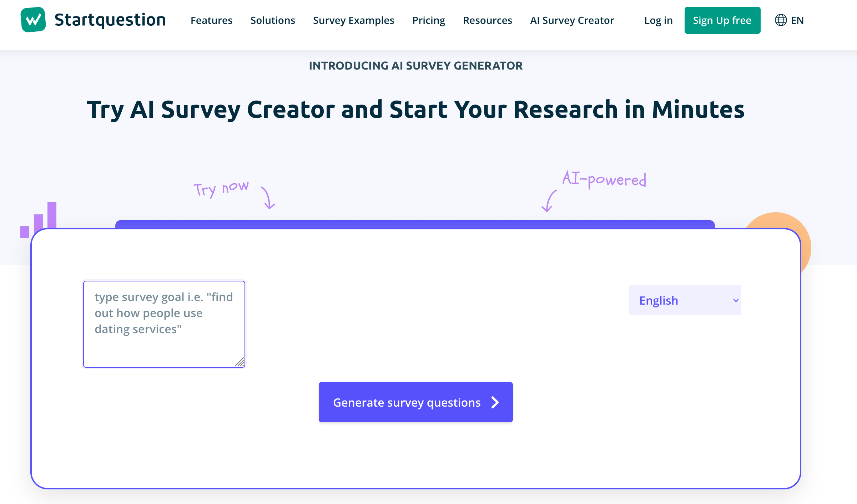Click the Startquestion green logo icon

(33, 20)
